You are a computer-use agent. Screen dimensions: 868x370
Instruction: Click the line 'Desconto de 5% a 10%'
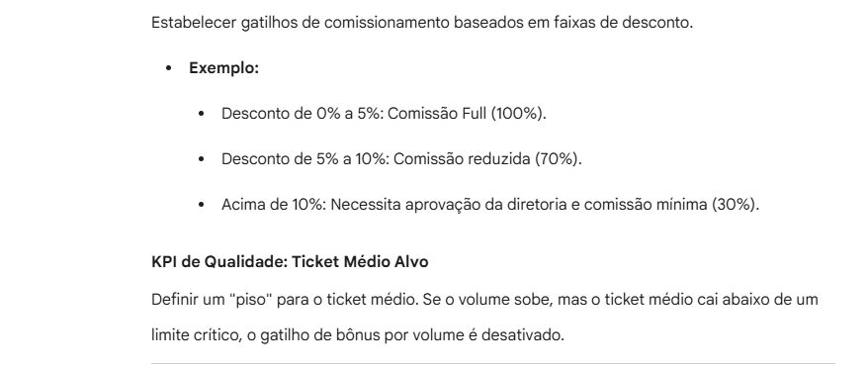pyautogui.click(x=401, y=159)
